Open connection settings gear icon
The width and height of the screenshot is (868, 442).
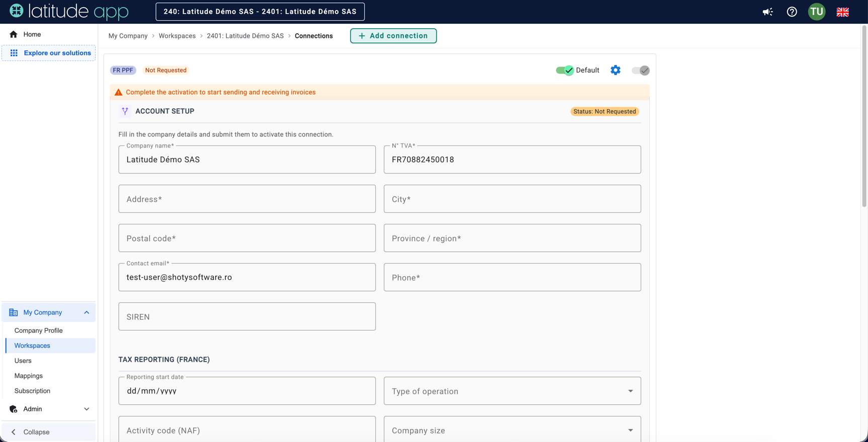click(x=616, y=70)
